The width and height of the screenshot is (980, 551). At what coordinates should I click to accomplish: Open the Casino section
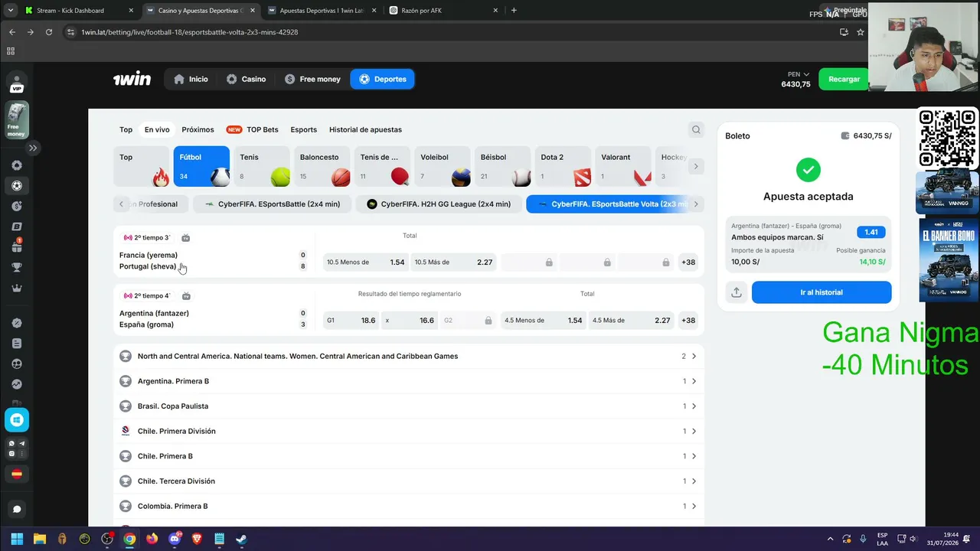(x=246, y=79)
